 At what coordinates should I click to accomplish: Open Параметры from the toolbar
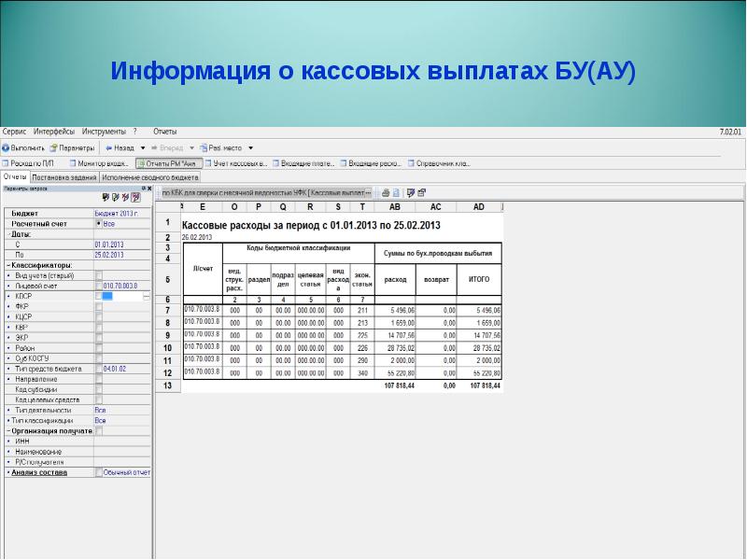pyautogui.click(x=72, y=147)
